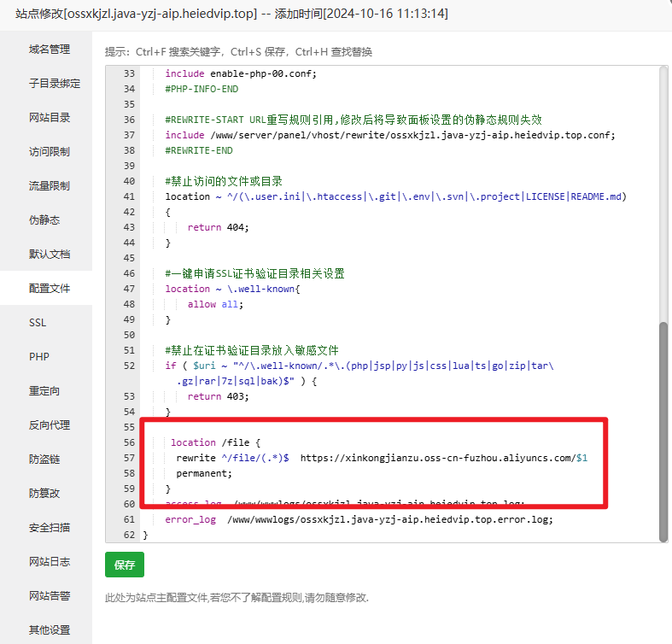Image resolution: width=672 pixels, height=644 pixels.
Task: Open the 域名管理 sidebar tab
Action: [x=50, y=50]
